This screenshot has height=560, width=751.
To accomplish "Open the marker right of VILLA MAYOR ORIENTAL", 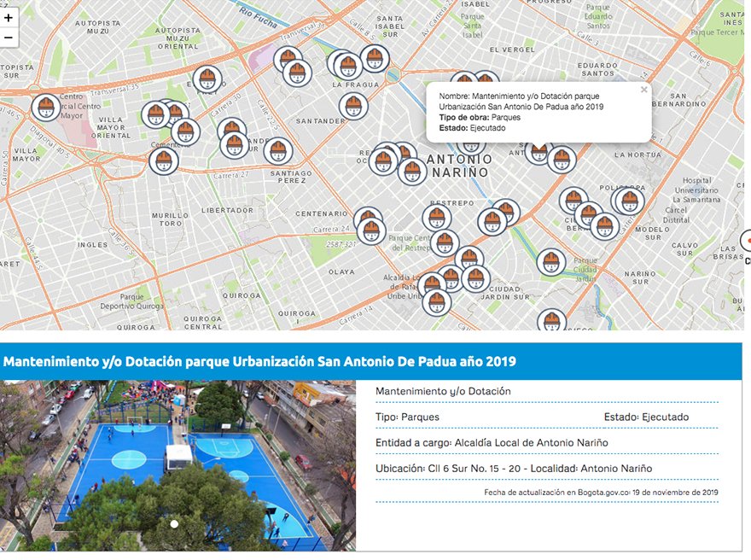I will click(156, 115).
